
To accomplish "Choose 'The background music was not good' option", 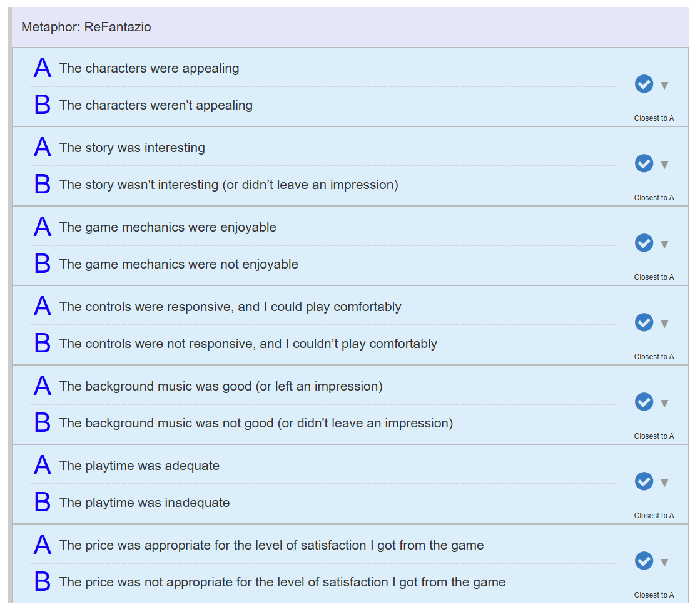I will pos(256,423).
